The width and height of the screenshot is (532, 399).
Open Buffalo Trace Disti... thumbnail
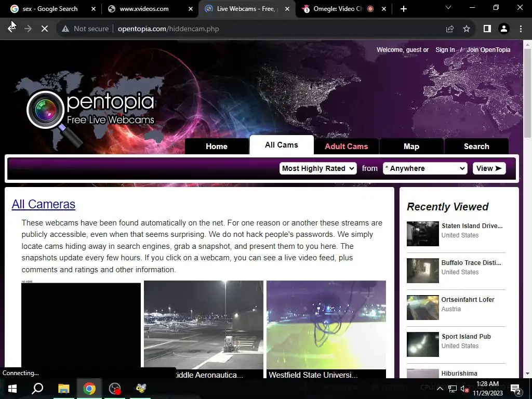(423, 271)
